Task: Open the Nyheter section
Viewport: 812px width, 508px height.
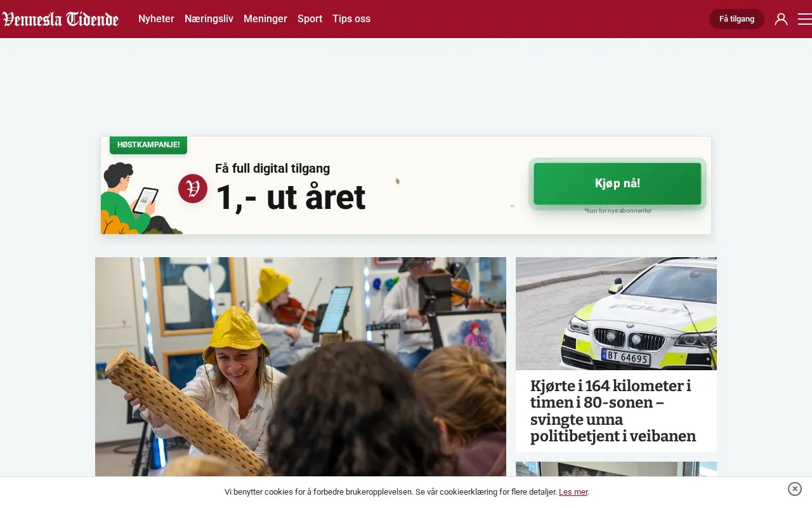Action: tap(156, 19)
